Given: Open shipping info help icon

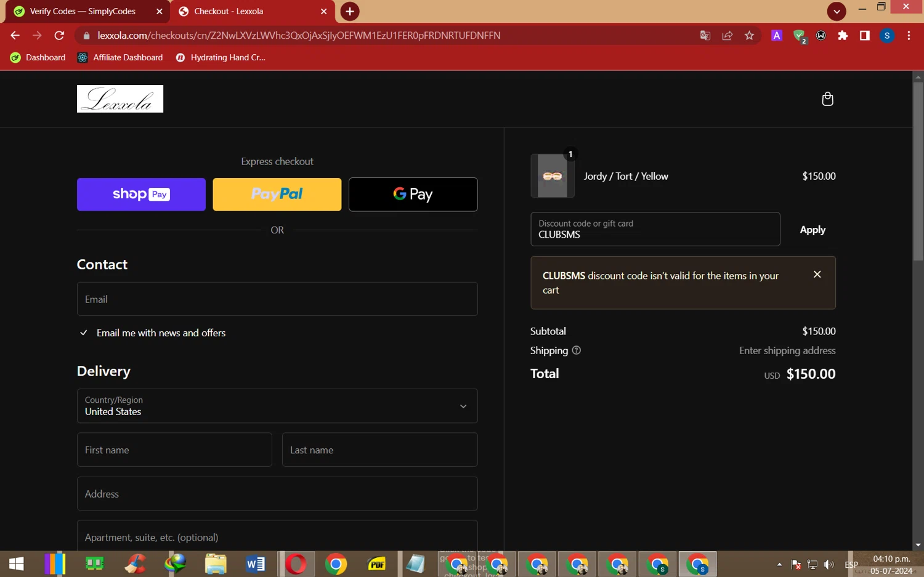Looking at the screenshot, I should pyautogui.click(x=577, y=350).
